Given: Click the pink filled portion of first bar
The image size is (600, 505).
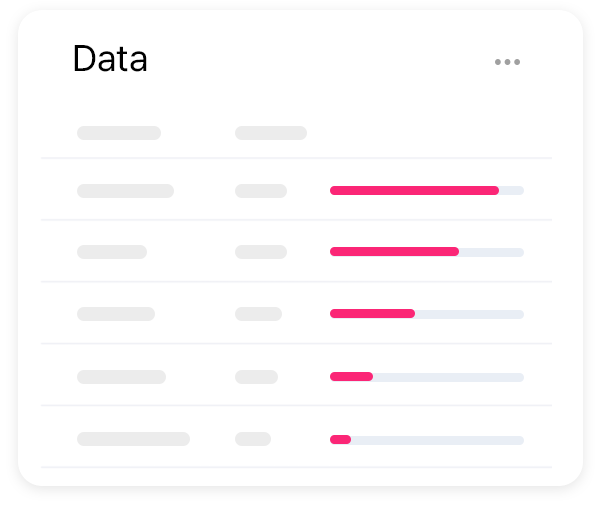Looking at the screenshot, I should (414, 191).
